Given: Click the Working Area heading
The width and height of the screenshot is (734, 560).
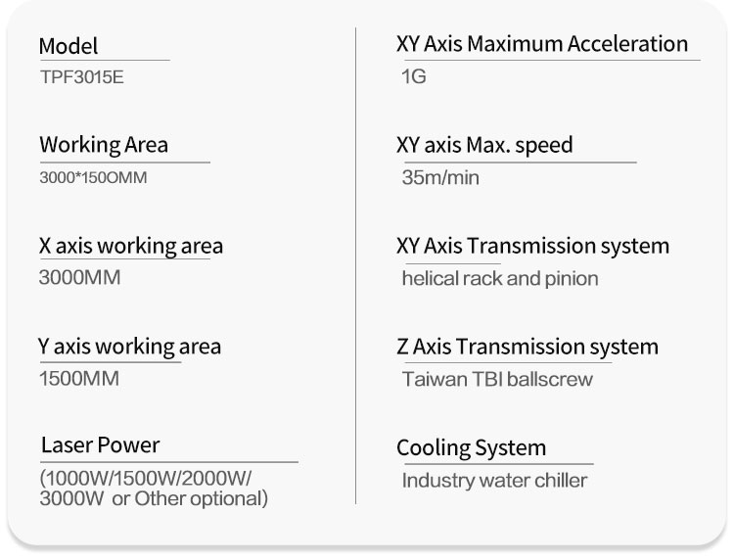Looking at the screenshot, I should (104, 145).
